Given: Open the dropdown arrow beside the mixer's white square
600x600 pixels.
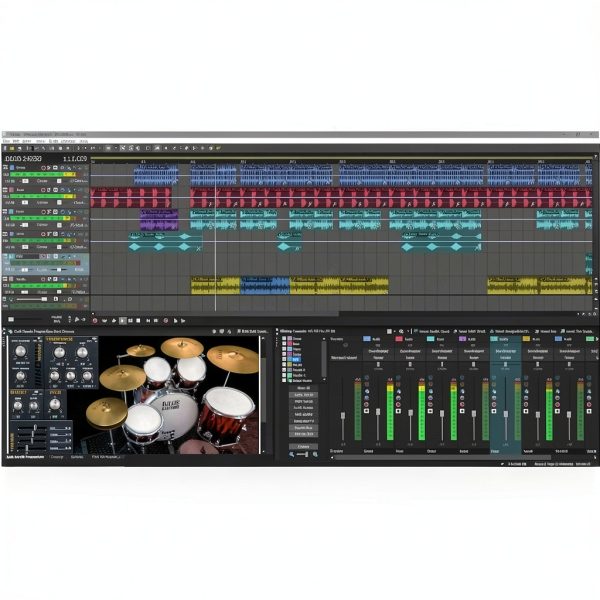Looking at the screenshot, I should click(x=394, y=331).
